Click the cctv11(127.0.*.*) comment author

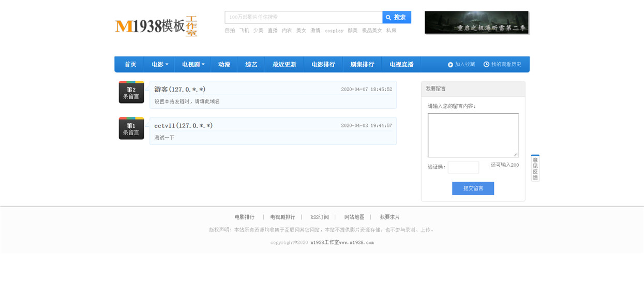[x=183, y=125]
